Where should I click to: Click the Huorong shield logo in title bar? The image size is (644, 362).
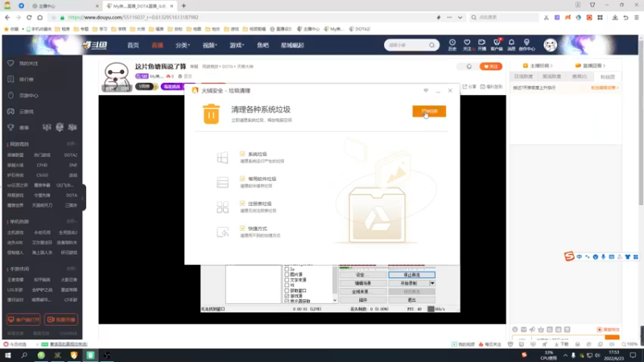[195, 90]
